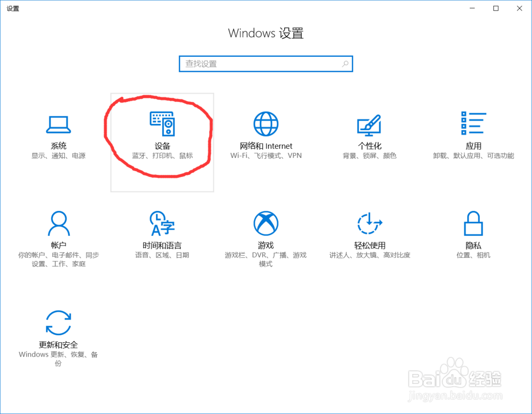Screen dimensions: 532x414
Task: Open the 时间和语言 clock icon
Action: coord(162,223)
